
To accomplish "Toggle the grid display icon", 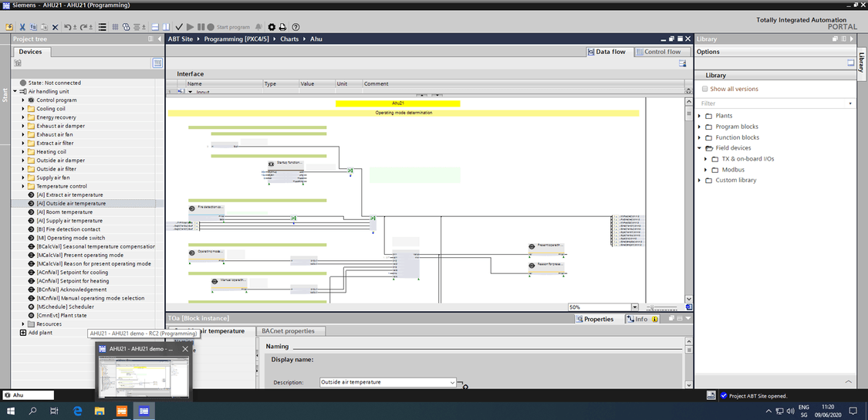I will (x=116, y=27).
